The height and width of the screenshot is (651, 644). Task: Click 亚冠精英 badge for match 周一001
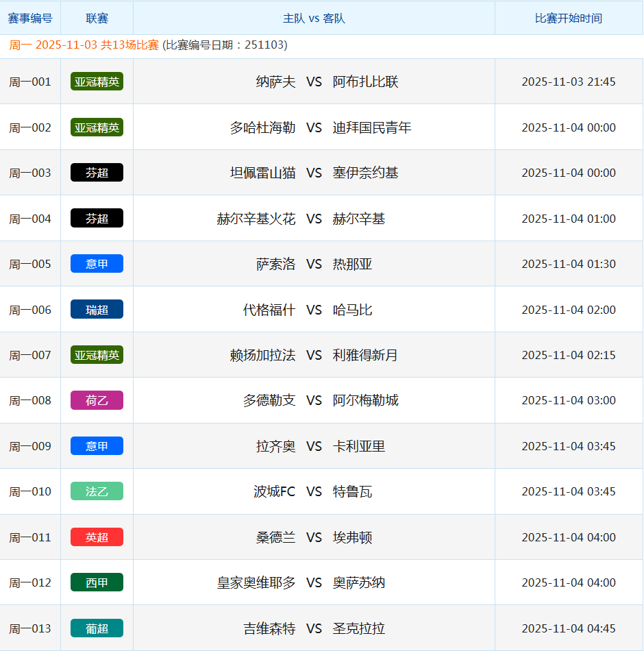[97, 82]
